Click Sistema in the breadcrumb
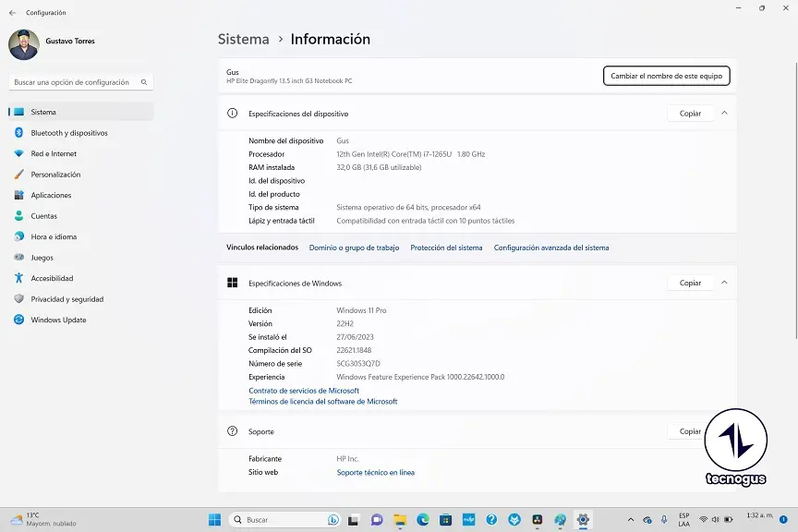Screen dimensions: 798x532 pyautogui.click(x=243, y=39)
